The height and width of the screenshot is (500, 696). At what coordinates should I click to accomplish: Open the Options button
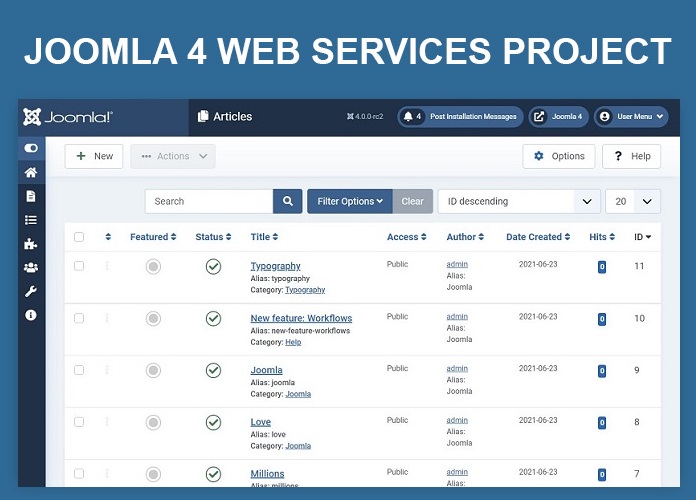click(559, 156)
